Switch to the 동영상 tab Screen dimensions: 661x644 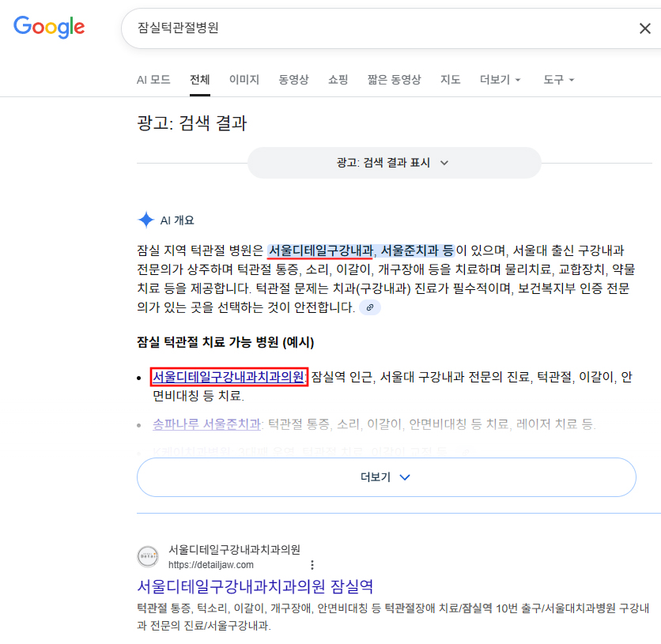[293, 79]
